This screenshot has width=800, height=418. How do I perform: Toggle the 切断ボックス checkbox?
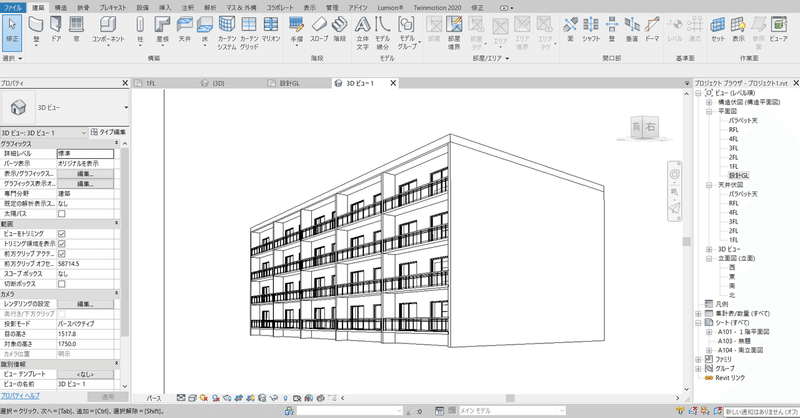[62, 284]
